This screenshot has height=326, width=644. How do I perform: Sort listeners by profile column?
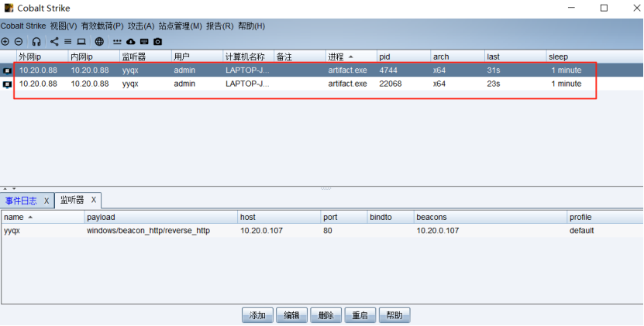[605, 217]
